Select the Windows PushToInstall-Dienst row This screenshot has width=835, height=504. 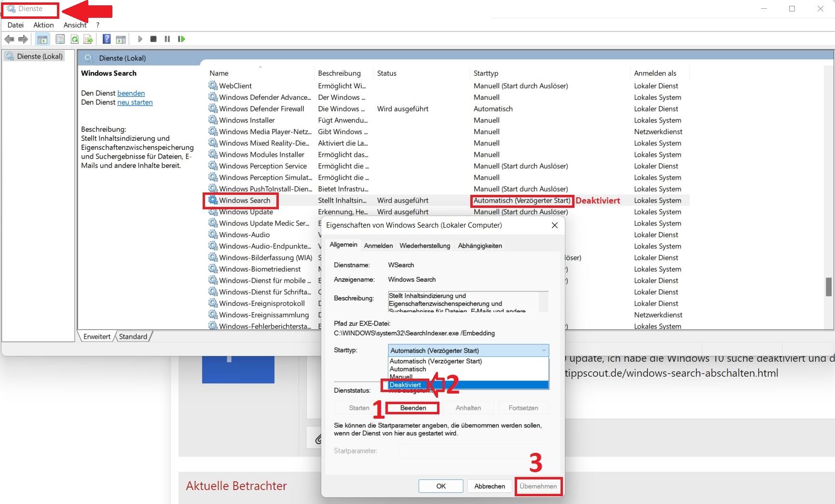448,189
